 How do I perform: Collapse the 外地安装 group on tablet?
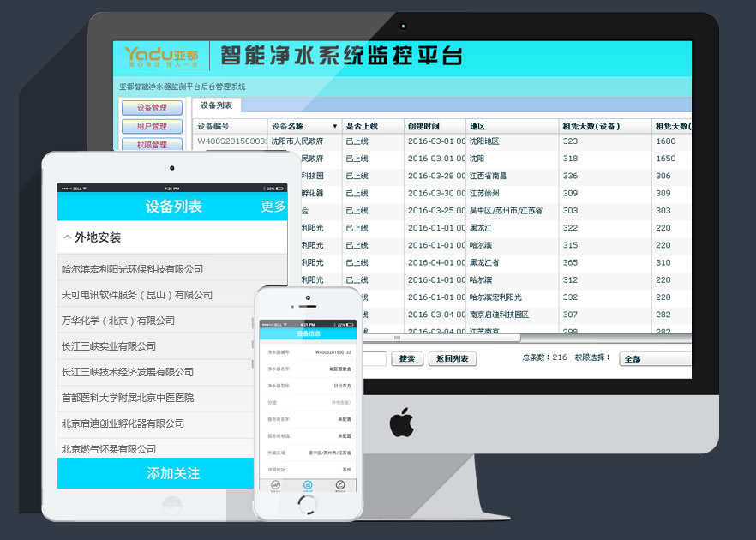[x=67, y=237]
